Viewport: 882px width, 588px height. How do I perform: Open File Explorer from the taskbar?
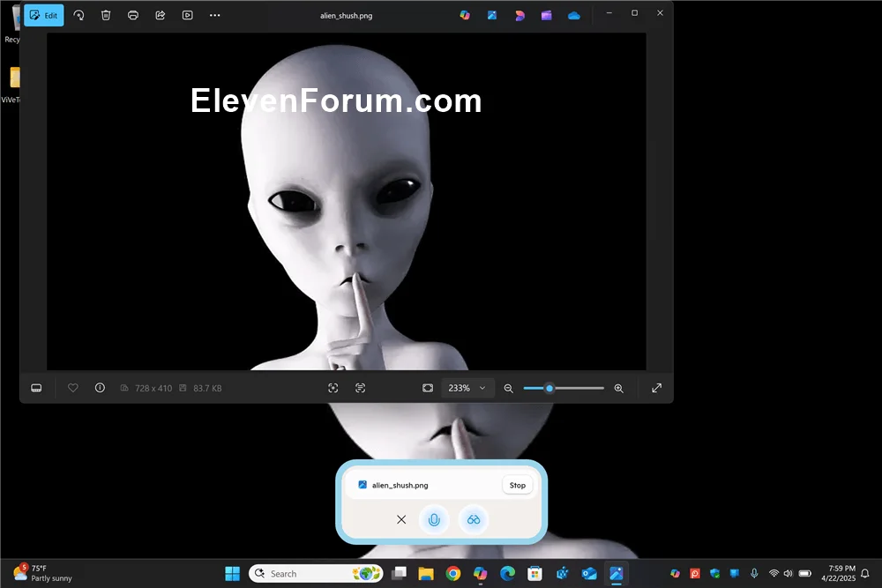(x=426, y=573)
